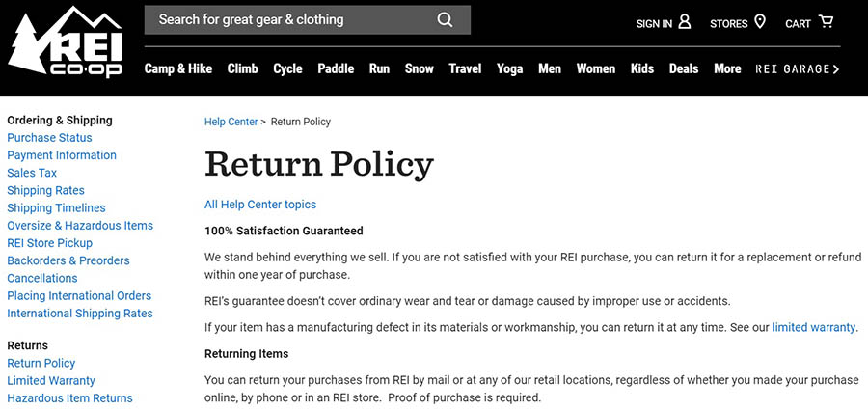Screen dimensions: 868x411
Task: Click the stores location pin icon
Action: 760,21
